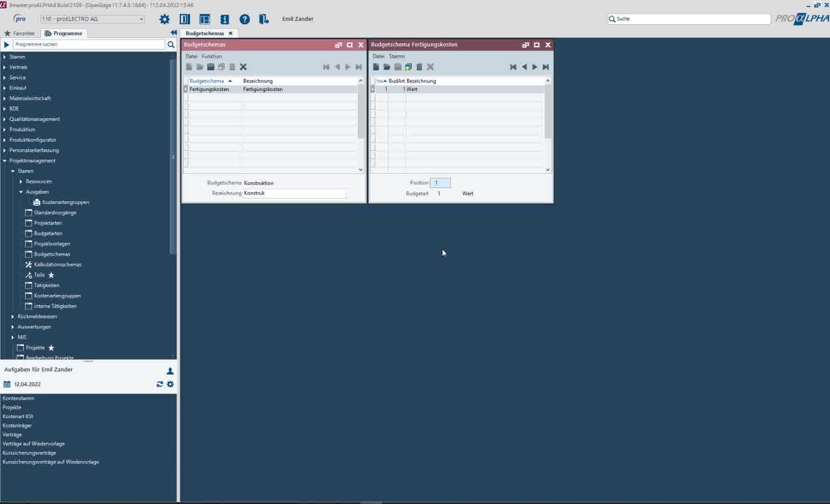Expand the Ressourcen tree node
The height and width of the screenshot is (504, 830).
(x=21, y=182)
